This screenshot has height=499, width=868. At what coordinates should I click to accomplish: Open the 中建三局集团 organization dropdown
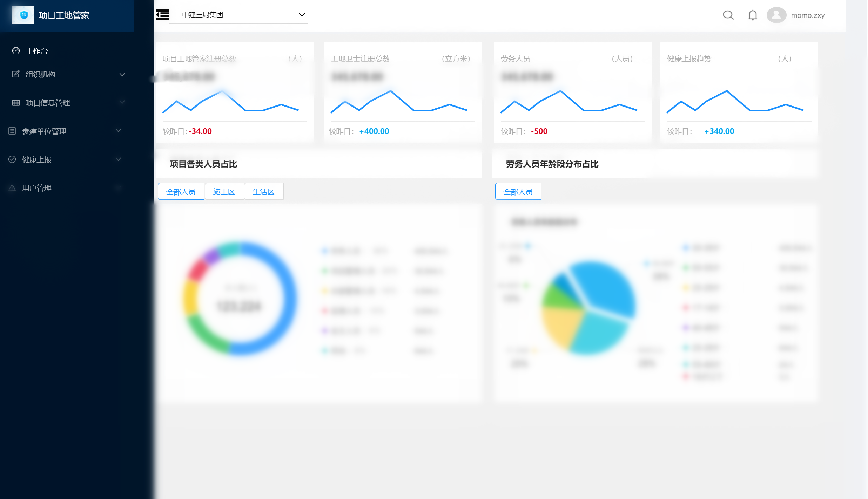[x=238, y=15]
